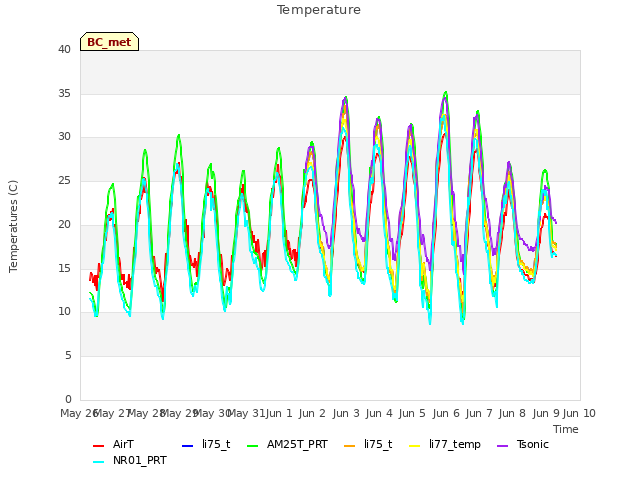This screenshot has height=480, width=640.
Task: Click the cyan NR01_PRT legend swatch
Action: pos(98,462)
